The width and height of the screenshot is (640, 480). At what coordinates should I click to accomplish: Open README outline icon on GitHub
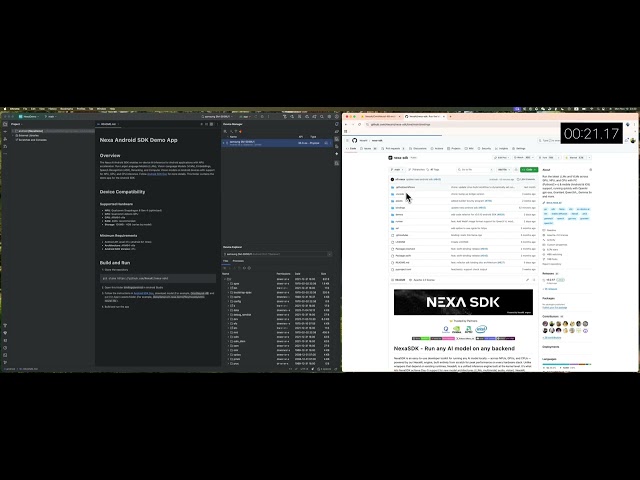coord(534,280)
